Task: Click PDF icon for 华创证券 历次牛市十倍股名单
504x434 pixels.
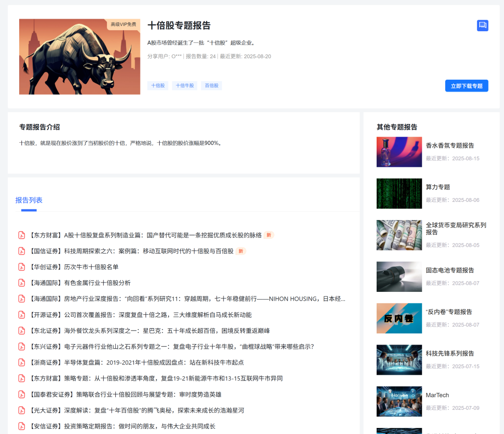Action: tap(21, 267)
